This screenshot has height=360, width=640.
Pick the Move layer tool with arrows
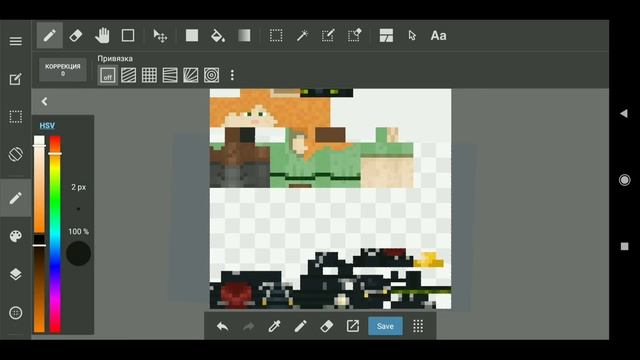click(x=160, y=36)
